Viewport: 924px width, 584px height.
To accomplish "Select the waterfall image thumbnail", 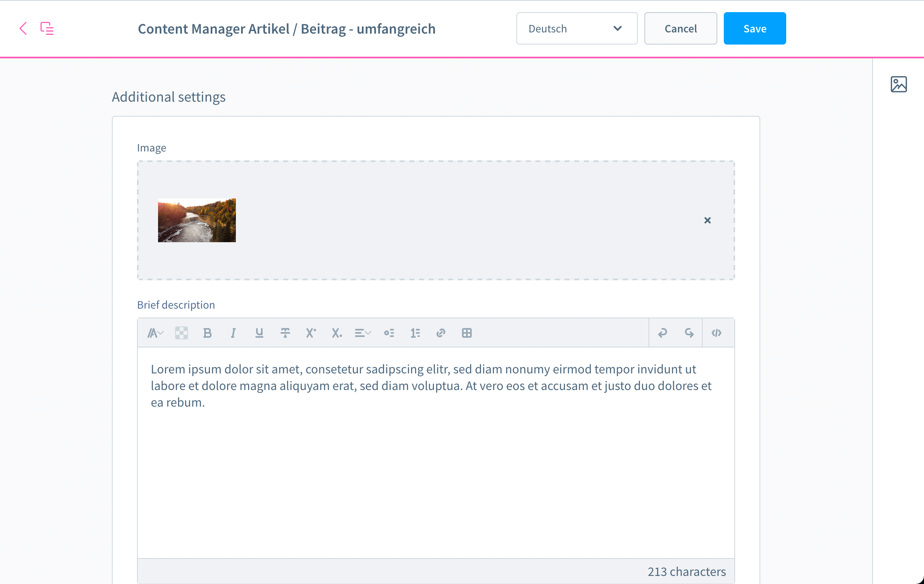I will (x=197, y=220).
